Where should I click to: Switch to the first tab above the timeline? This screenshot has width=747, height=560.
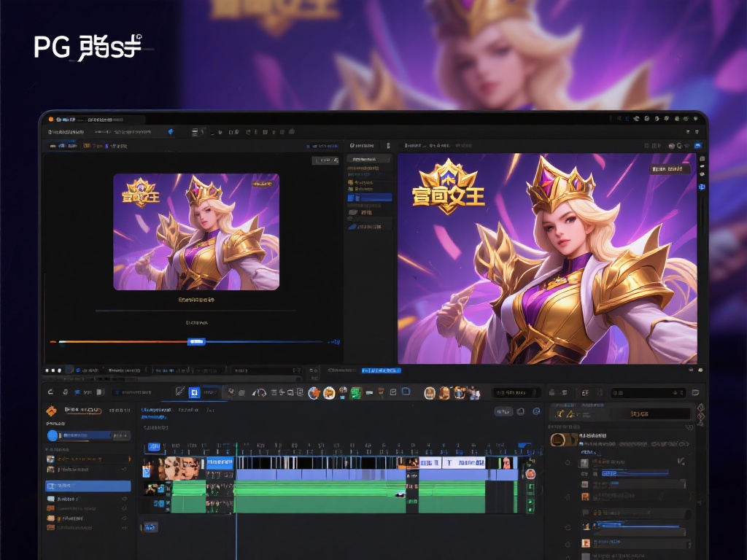coord(155,411)
